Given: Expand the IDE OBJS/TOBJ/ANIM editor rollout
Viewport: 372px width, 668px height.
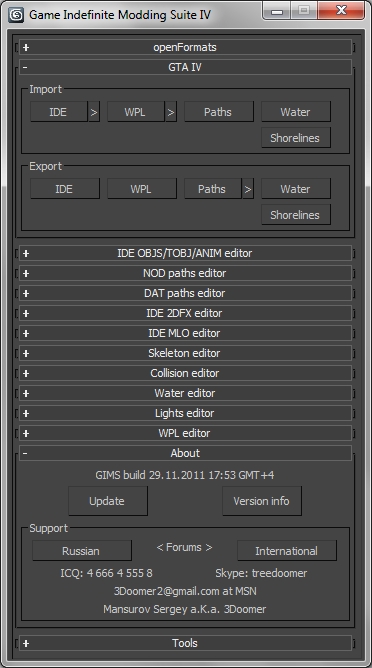Looking at the screenshot, I should [x=185, y=253].
